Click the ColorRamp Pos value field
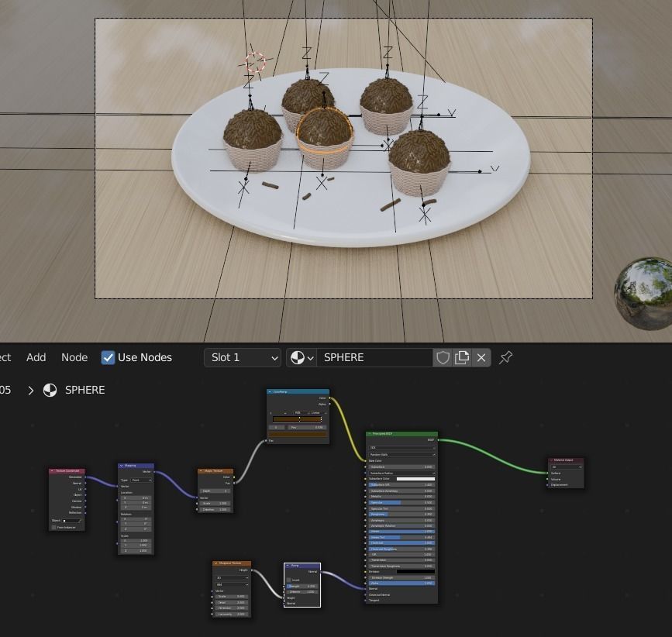This screenshot has width=672, height=637. point(307,428)
